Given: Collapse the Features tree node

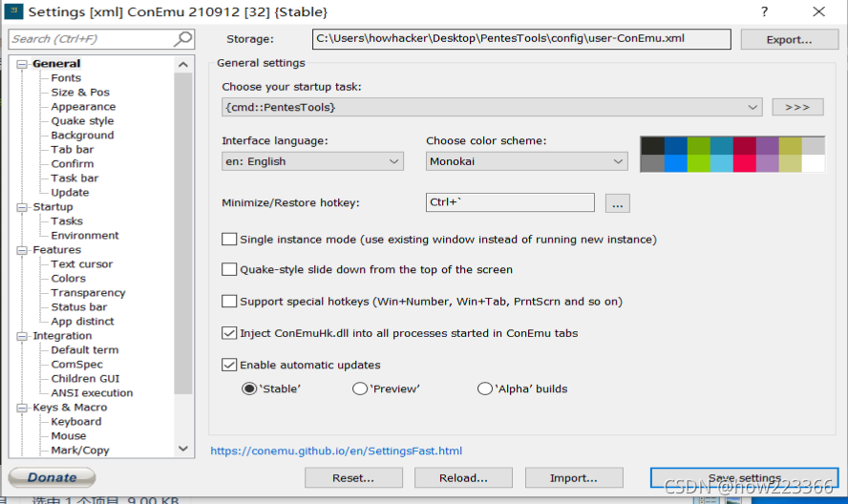Looking at the screenshot, I should (22, 250).
